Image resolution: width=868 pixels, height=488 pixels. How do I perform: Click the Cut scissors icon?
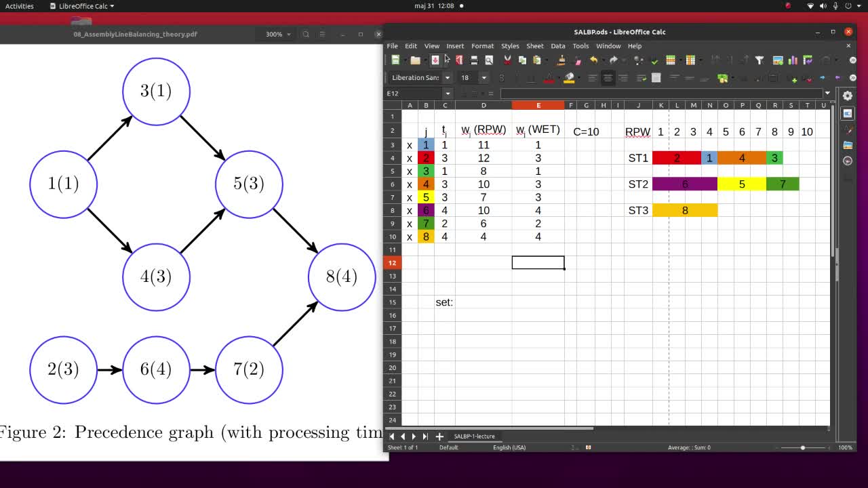click(x=507, y=60)
